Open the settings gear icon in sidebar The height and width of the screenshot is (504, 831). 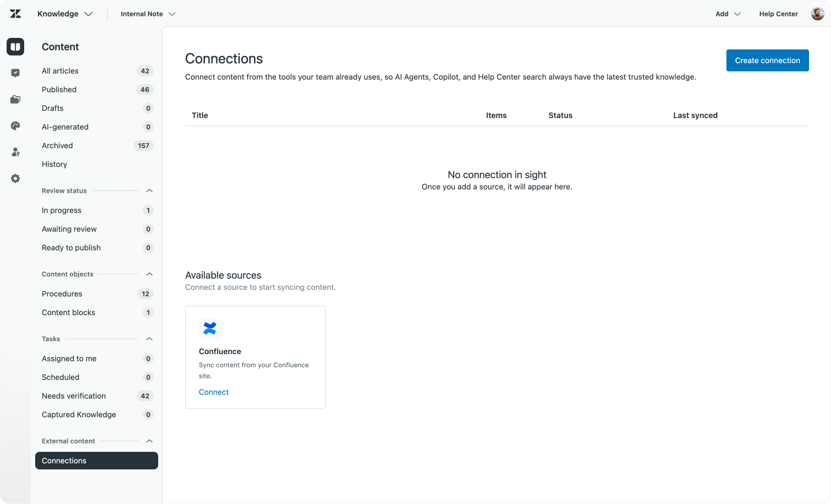point(15,178)
